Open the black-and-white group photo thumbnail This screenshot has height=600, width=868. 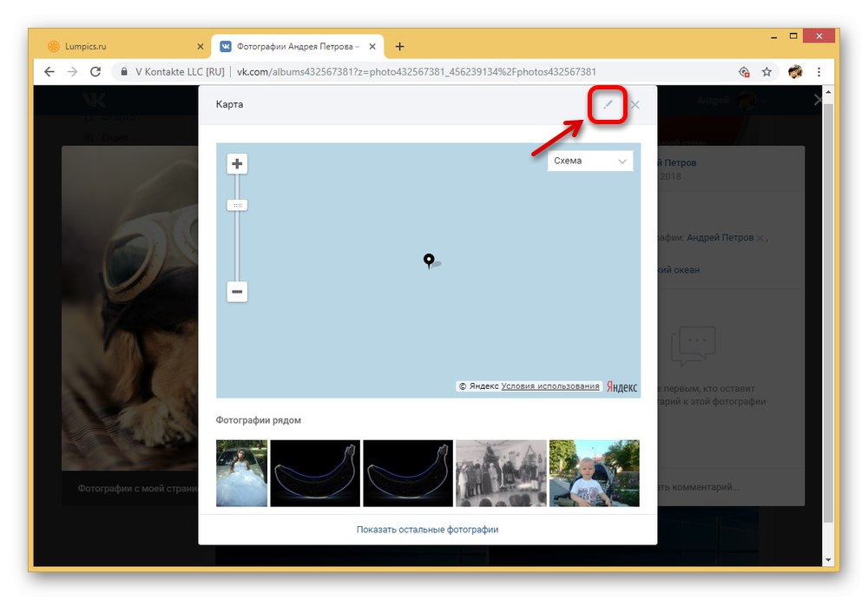click(501, 473)
